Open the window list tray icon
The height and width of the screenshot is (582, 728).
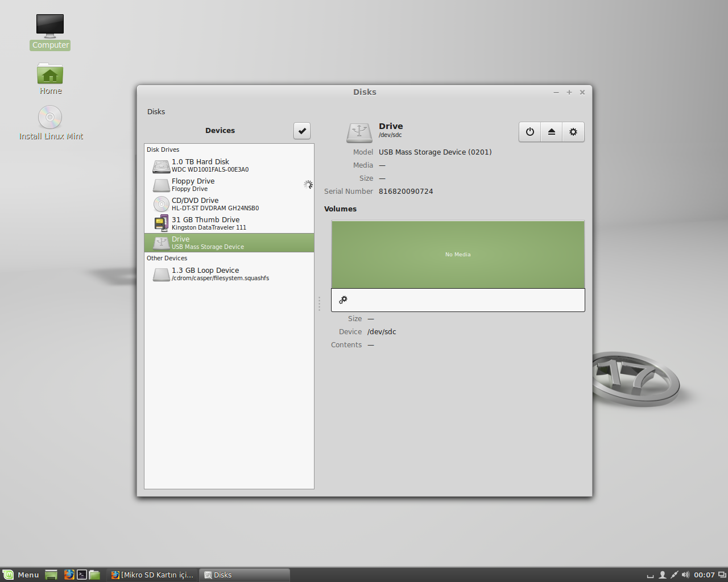click(722, 575)
